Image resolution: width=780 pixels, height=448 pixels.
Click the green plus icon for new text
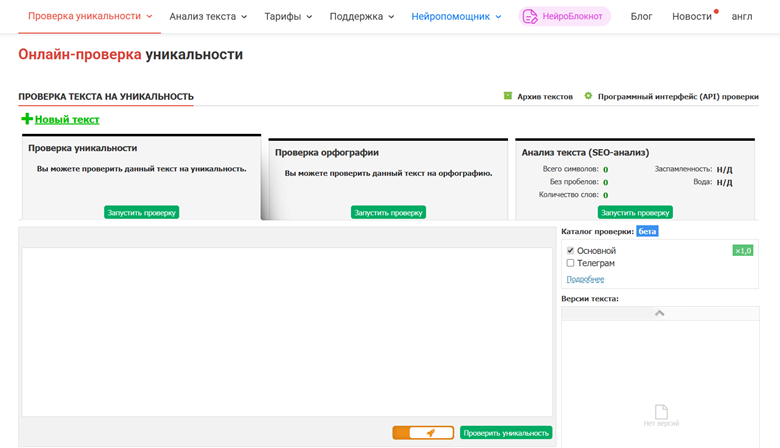27,119
